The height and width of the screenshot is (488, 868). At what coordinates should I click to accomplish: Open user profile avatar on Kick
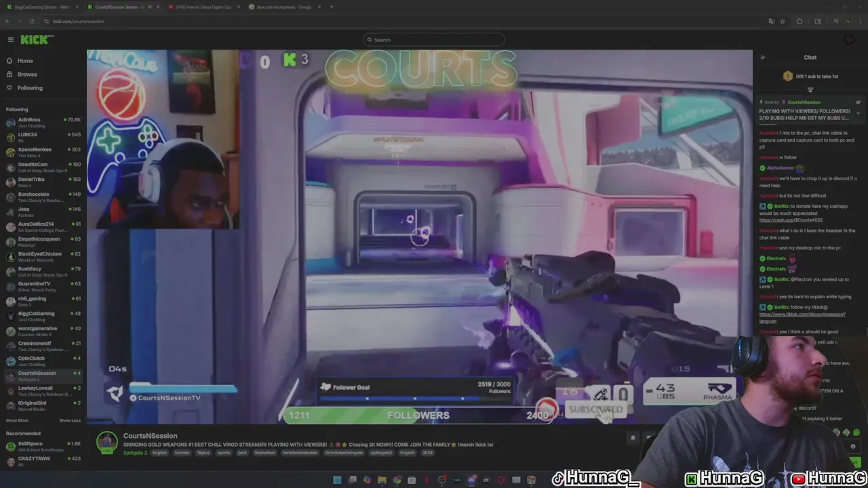[x=849, y=40]
